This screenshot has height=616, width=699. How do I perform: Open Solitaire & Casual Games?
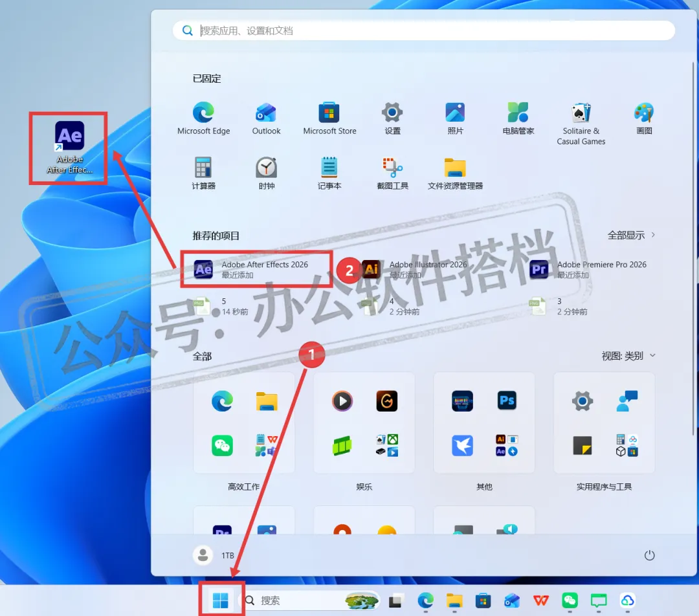pyautogui.click(x=581, y=124)
